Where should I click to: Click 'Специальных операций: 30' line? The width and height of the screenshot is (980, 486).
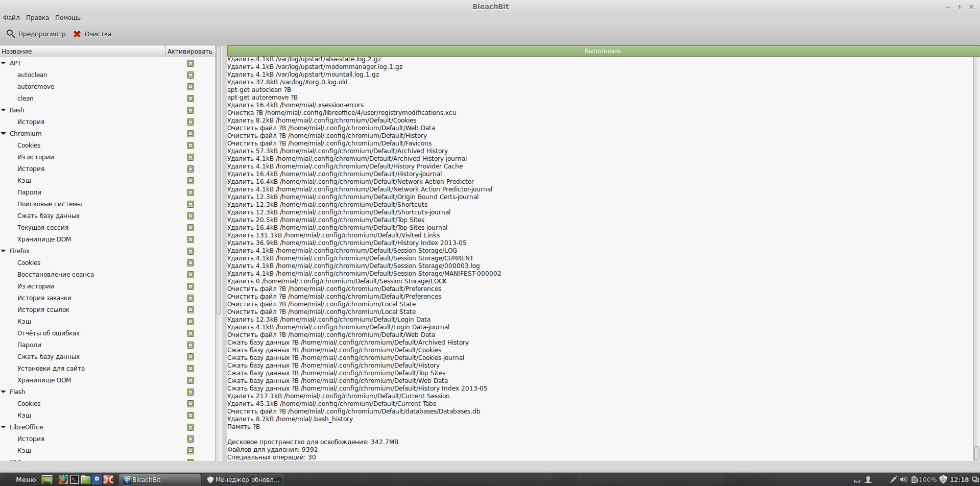[272, 457]
